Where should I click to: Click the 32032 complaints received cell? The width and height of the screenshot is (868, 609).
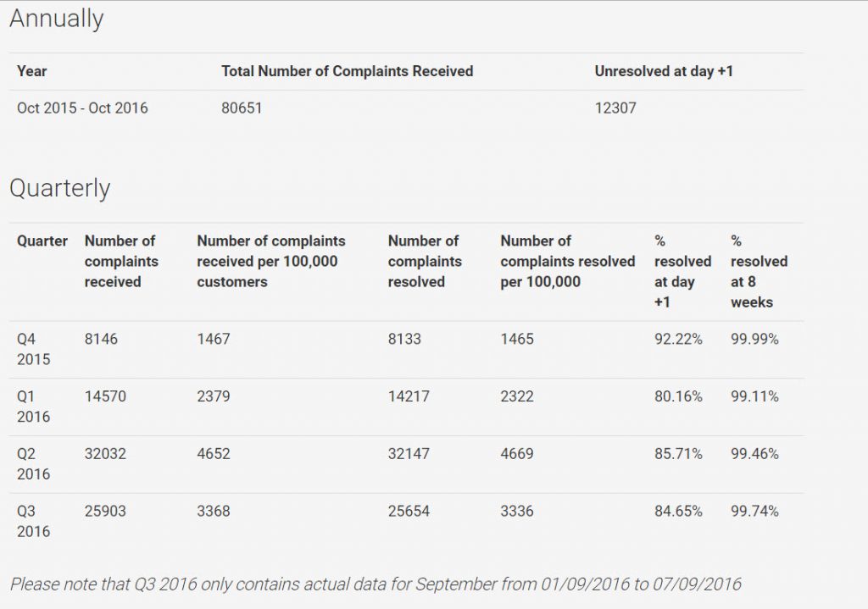click(x=105, y=454)
